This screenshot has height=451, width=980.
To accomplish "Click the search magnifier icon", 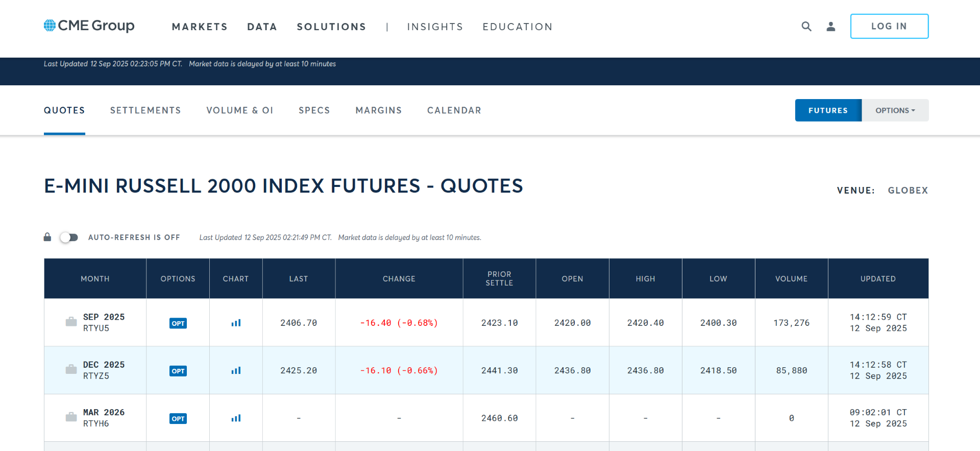I will coord(806,27).
